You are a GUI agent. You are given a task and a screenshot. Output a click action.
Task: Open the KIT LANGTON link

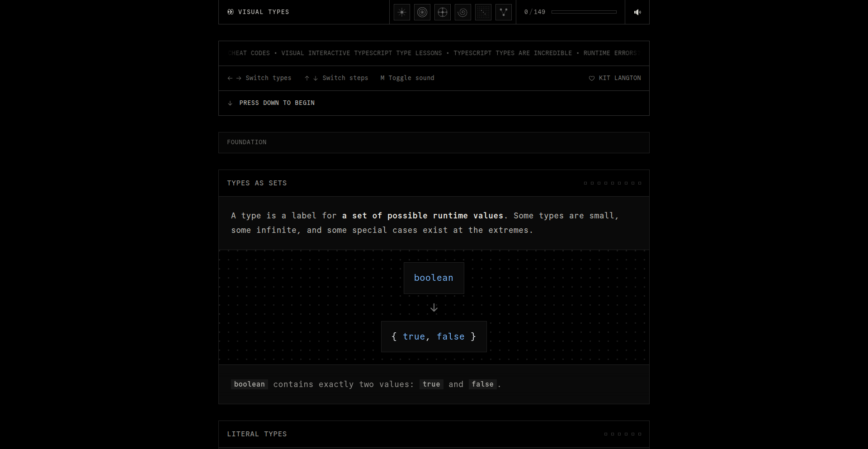coord(620,78)
